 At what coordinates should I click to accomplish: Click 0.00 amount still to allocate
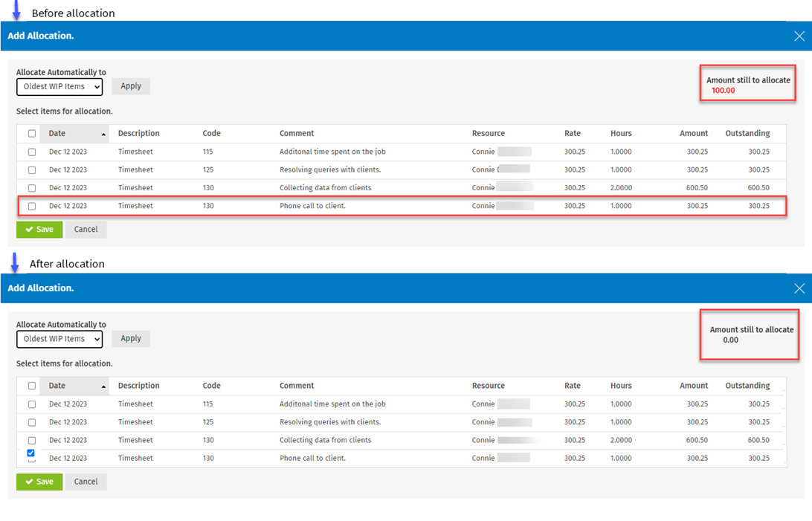tap(731, 340)
